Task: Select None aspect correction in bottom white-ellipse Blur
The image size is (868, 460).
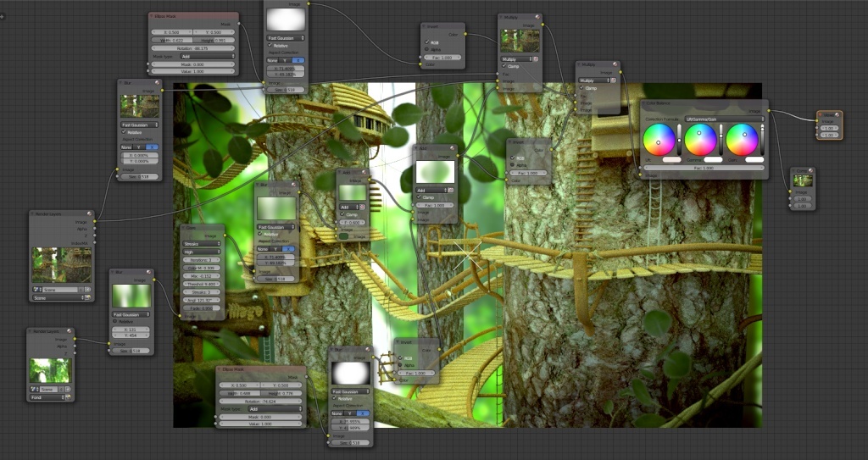Action: coord(337,413)
